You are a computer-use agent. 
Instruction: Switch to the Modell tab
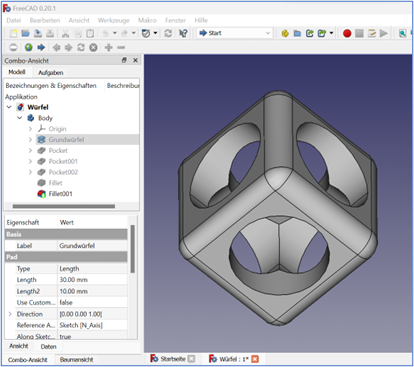[x=17, y=72]
